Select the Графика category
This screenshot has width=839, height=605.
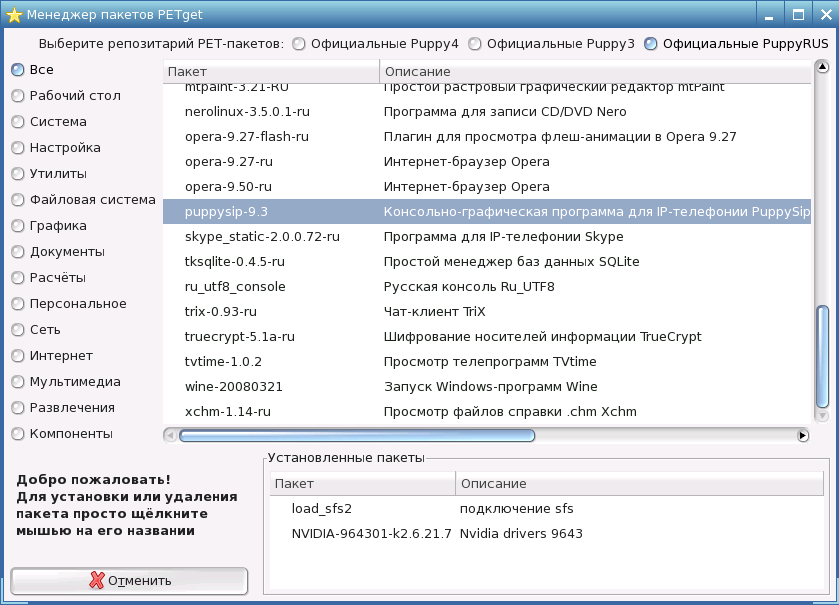coord(17,226)
